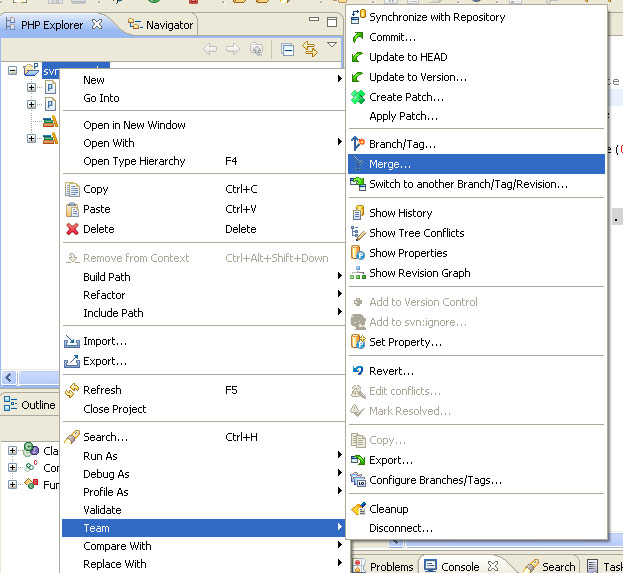Click the Show Revision Graph icon

pyautogui.click(x=359, y=273)
